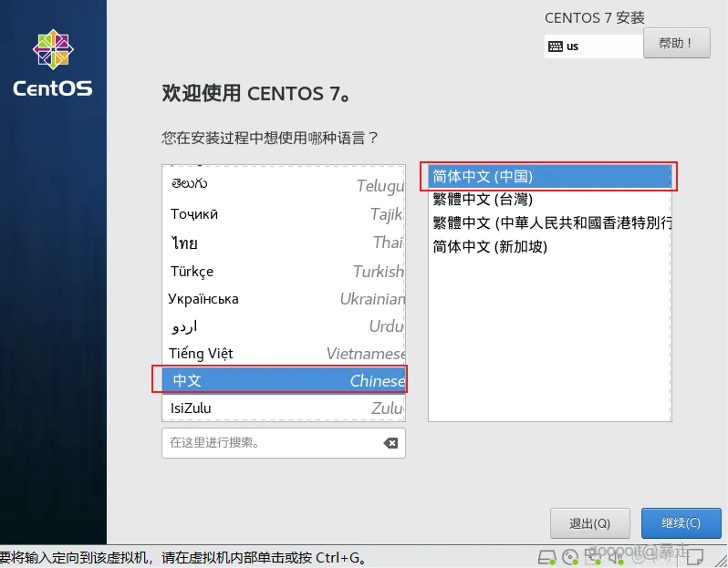Choose 简体中文 (新加坡) locale
Screen dimensions: 728x568
click(x=550, y=246)
